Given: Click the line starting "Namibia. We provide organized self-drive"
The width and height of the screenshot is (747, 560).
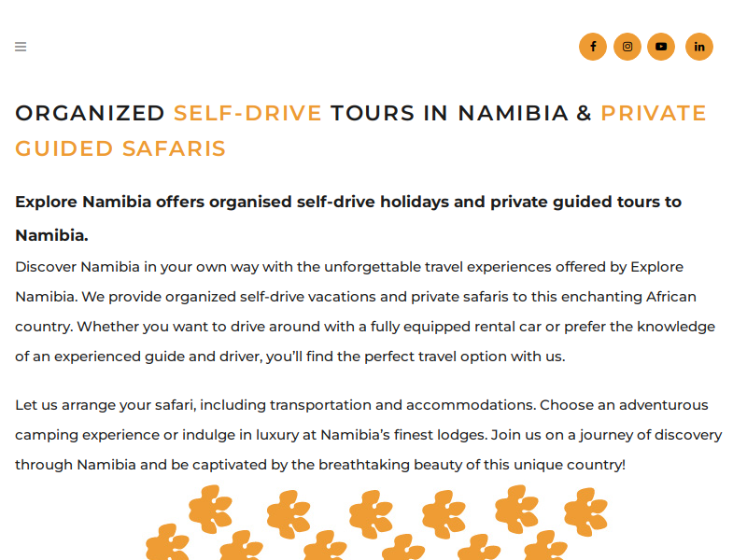Looking at the screenshot, I should (356, 297).
